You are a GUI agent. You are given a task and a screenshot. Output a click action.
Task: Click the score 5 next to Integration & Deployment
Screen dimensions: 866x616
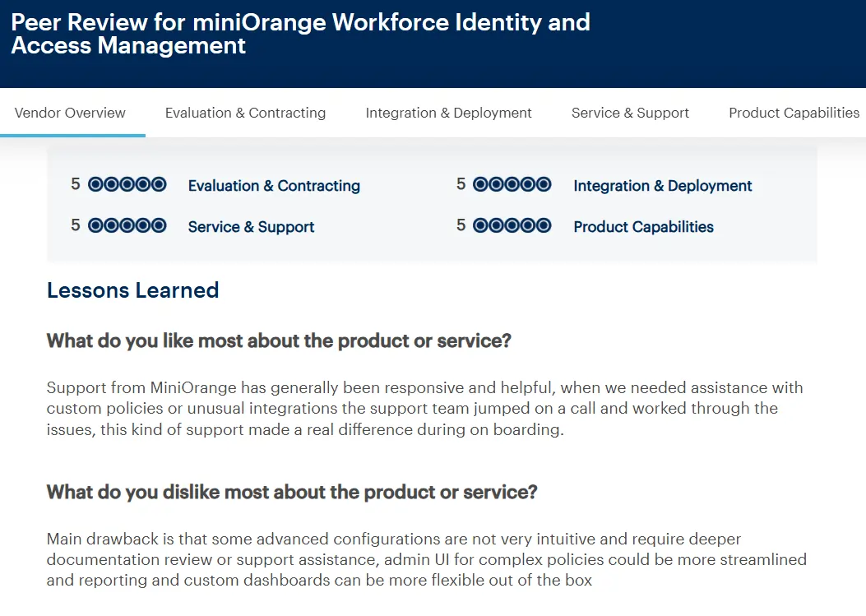click(461, 184)
